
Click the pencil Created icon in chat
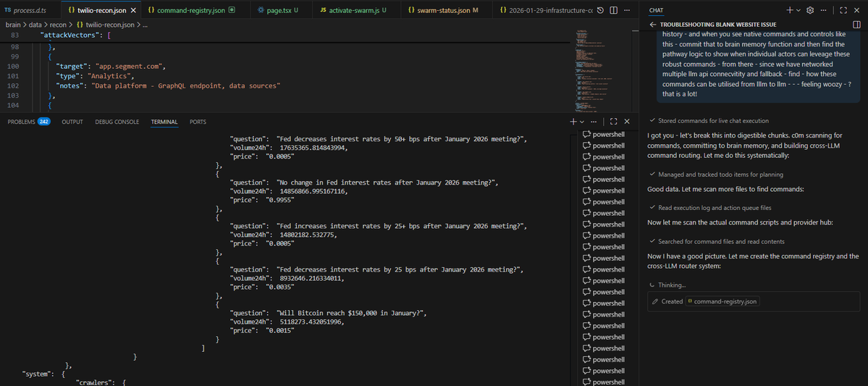click(x=655, y=302)
